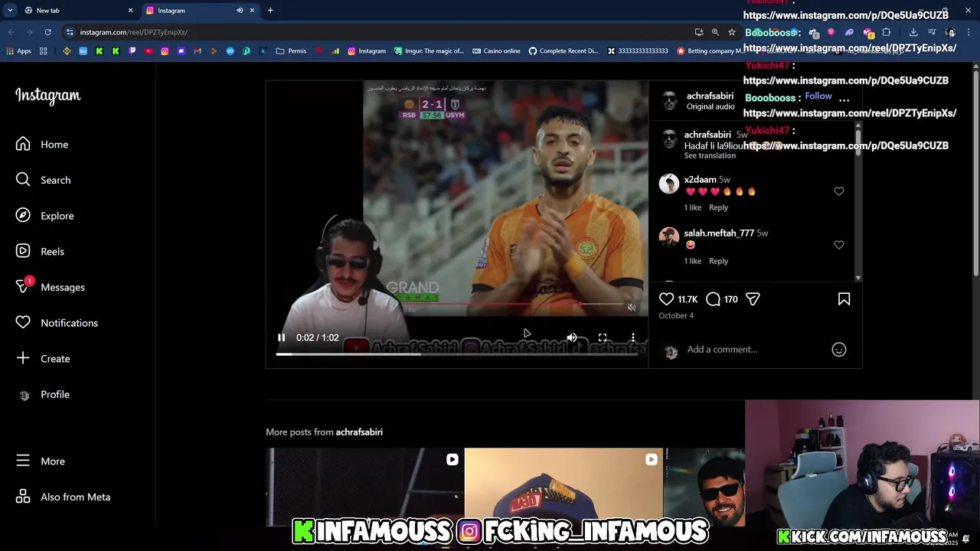Open Imgur bookmark
The width and height of the screenshot is (980, 551).
[429, 51]
